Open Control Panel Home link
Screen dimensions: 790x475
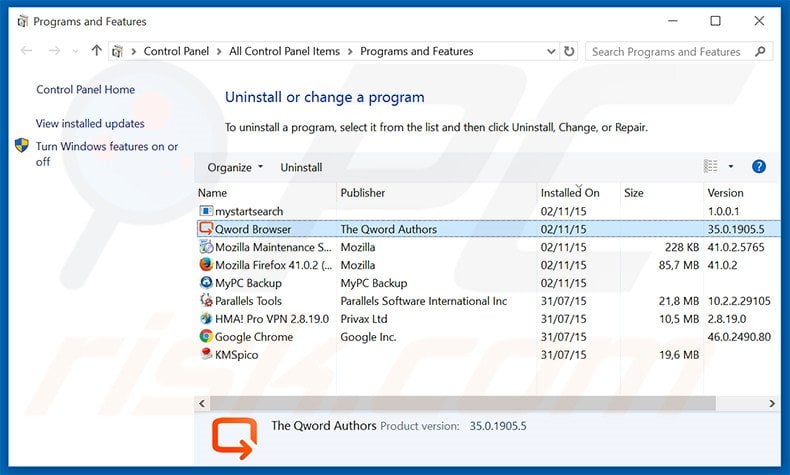86,90
